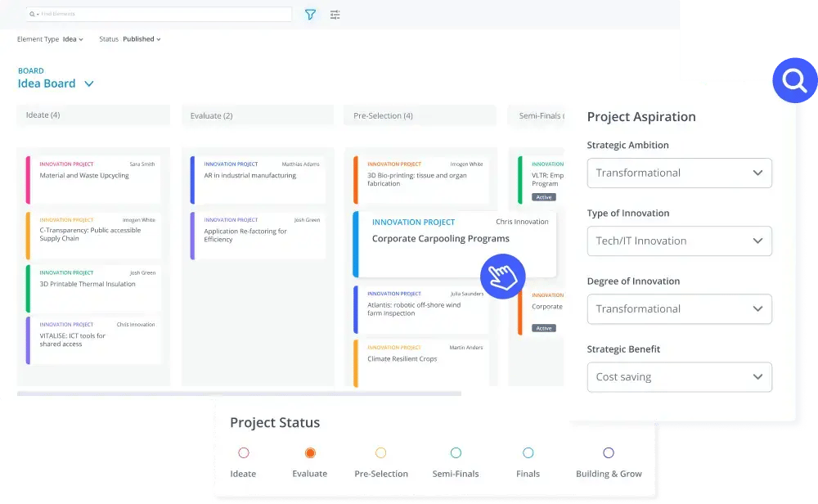Click the blue magnifier search button
The height and width of the screenshot is (504, 818).
[794, 80]
